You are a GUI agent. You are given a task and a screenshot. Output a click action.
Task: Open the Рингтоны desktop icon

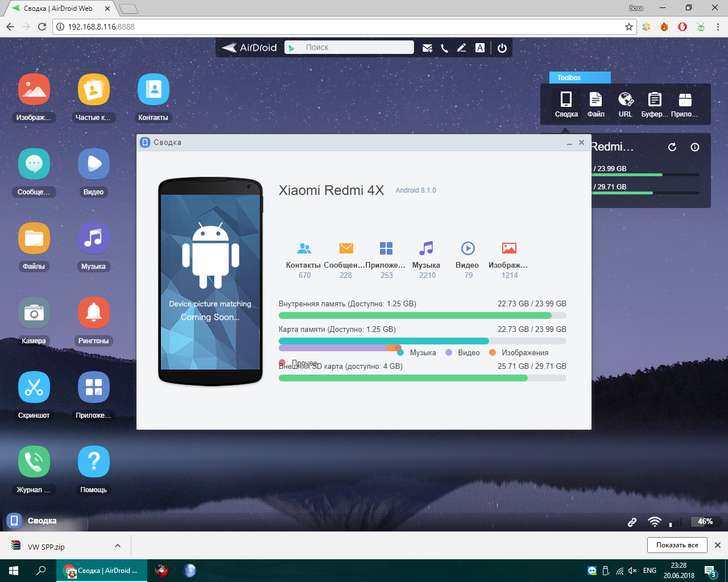click(x=94, y=313)
